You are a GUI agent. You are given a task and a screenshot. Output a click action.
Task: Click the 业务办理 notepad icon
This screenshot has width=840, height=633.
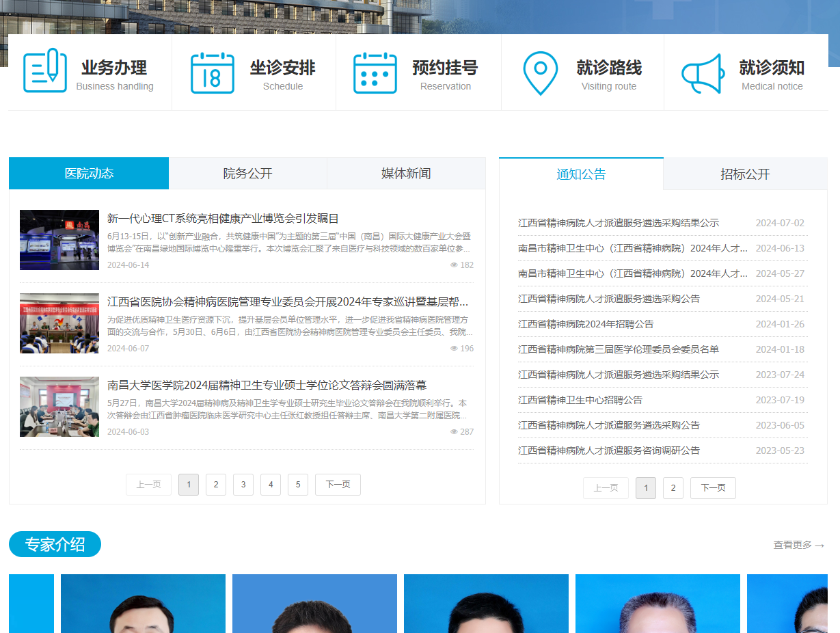click(45, 71)
